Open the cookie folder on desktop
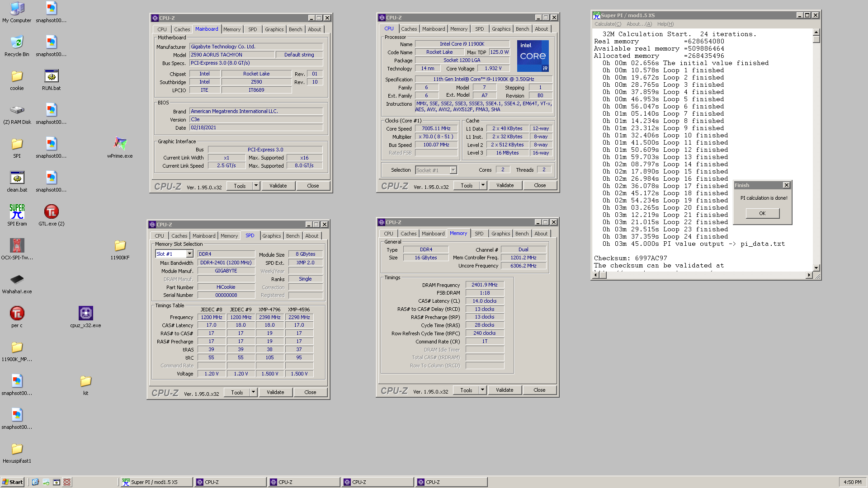 17,80
